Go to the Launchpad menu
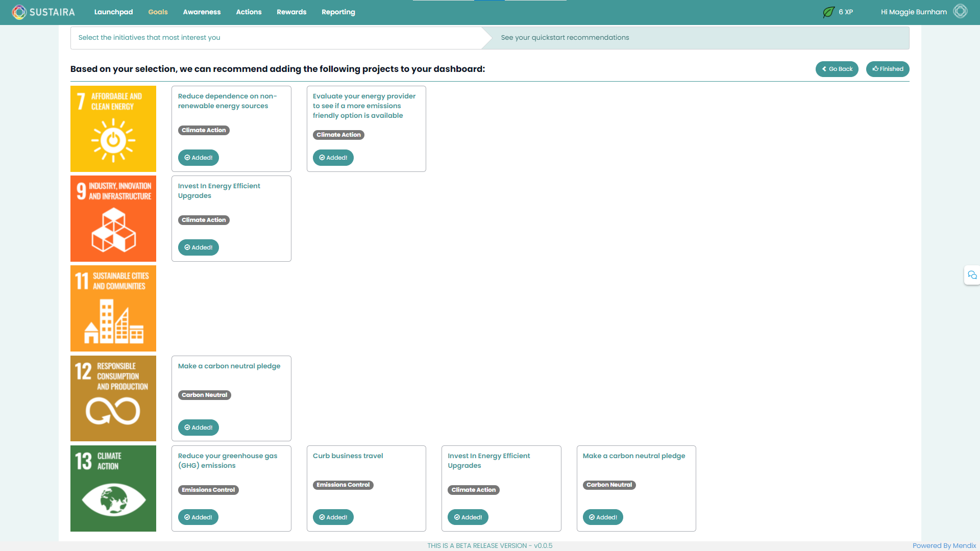Viewport: 980px width, 551px height. click(x=113, y=12)
